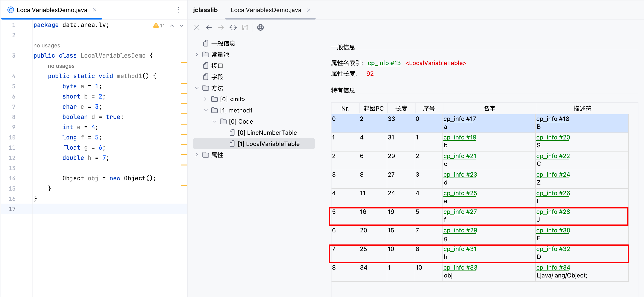Open cp_info #13 attribute name link

point(384,63)
